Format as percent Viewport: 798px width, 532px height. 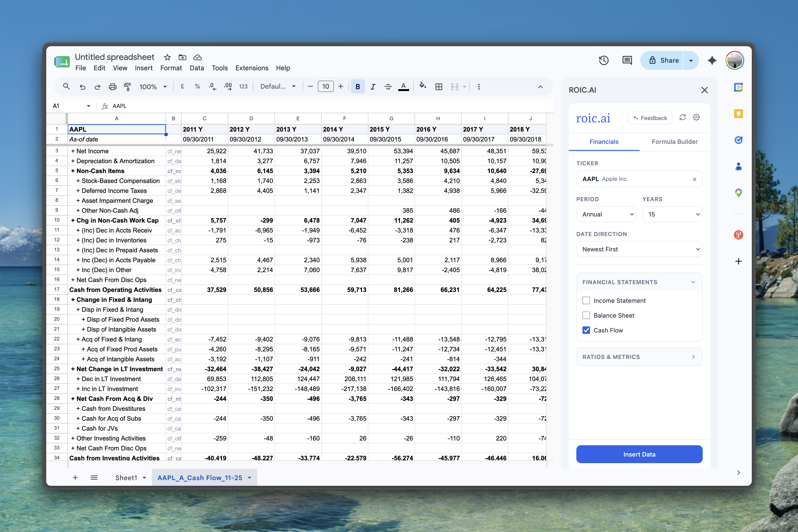tap(197, 87)
